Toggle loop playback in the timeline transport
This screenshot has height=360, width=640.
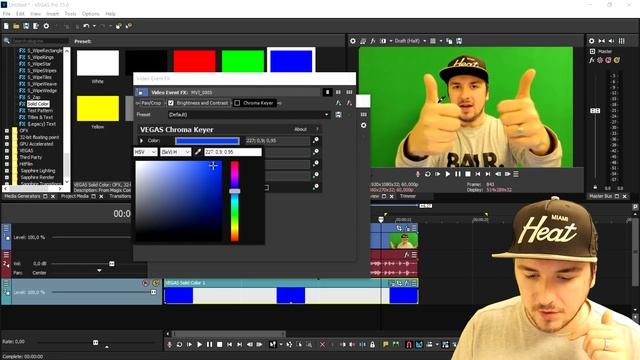[x=179, y=344]
